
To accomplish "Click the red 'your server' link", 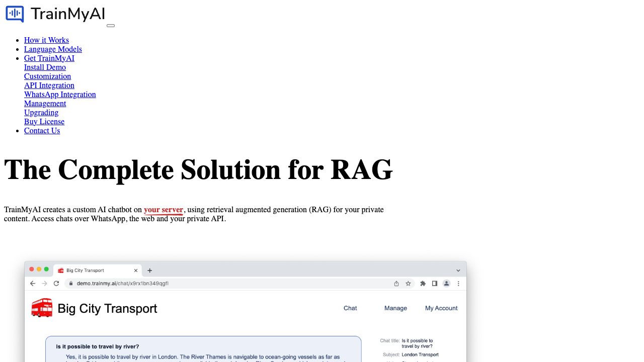I will pos(164,210).
